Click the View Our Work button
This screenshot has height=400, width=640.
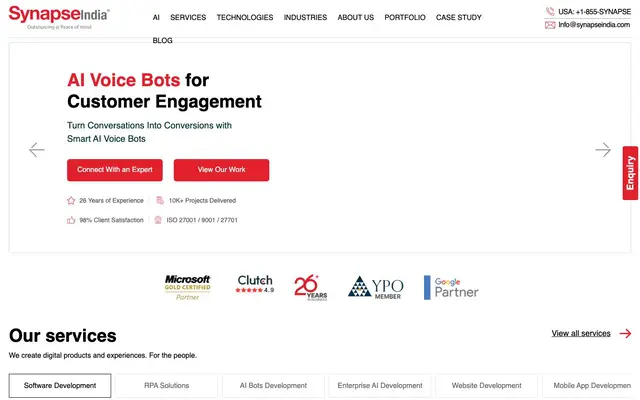pos(221,170)
